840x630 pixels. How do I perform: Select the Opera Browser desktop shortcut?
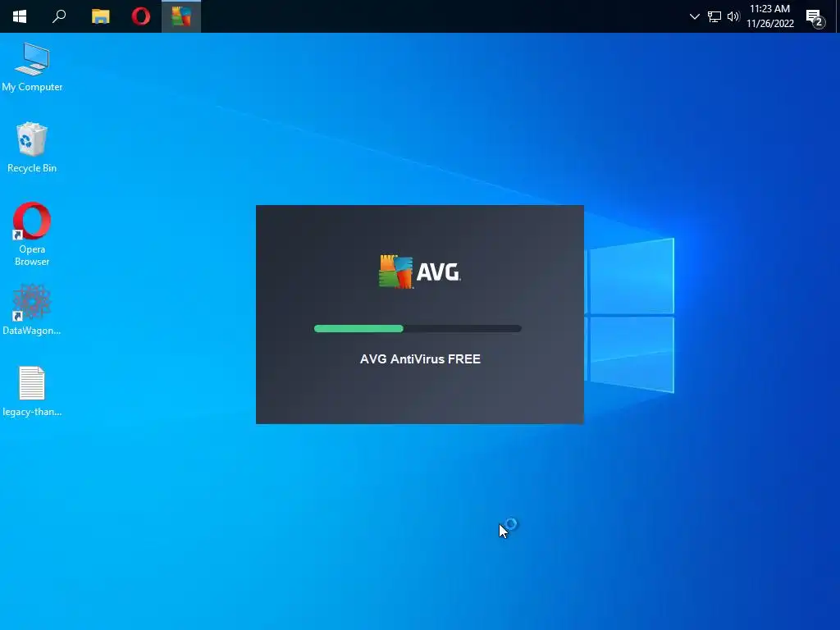point(32,234)
